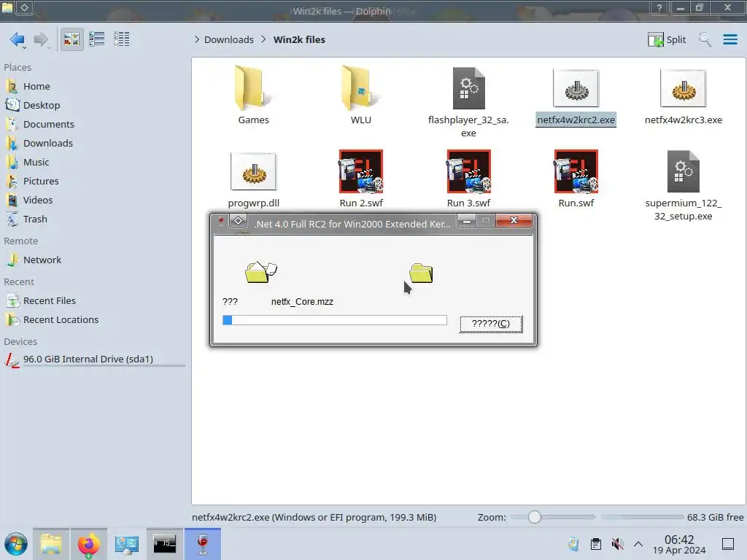Screen dimensions: 747x560
Task: Open the search magnifier in Dolphin toolbar
Action: pyautogui.click(x=705, y=39)
